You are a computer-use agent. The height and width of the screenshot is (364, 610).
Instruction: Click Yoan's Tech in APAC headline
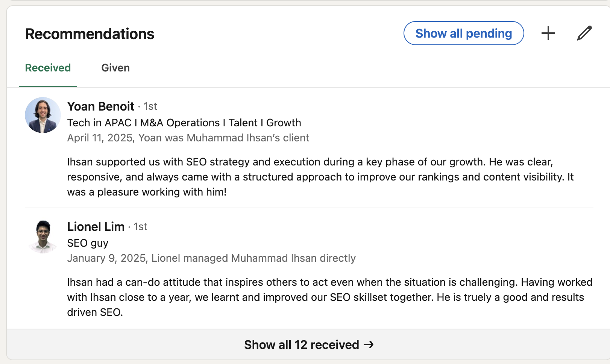pos(184,123)
